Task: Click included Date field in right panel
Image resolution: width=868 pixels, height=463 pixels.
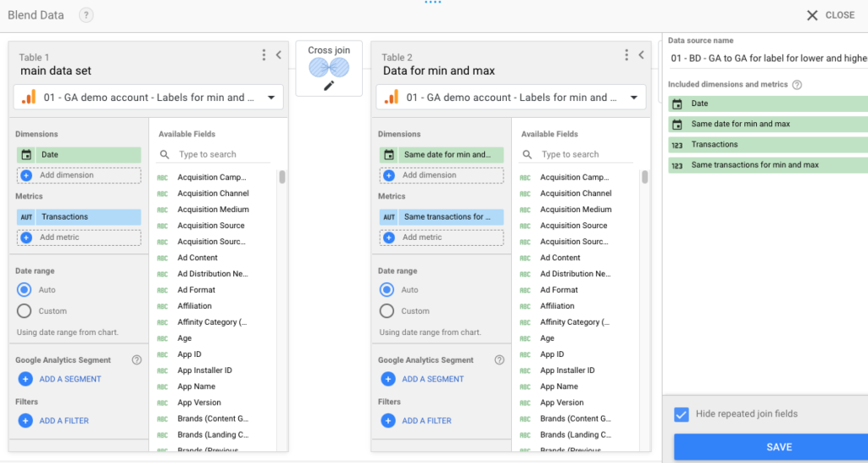Action: (768, 103)
